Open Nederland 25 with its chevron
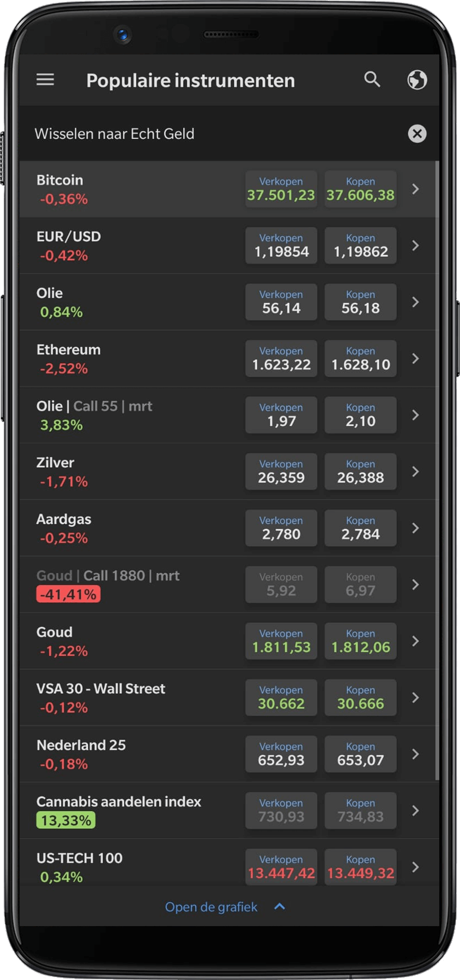The image size is (460, 980). 415,754
